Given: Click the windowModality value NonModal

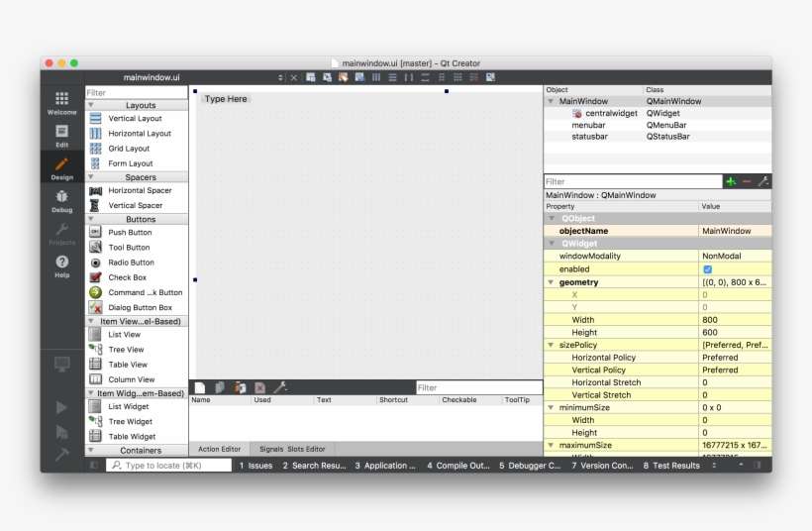Looking at the screenshot, I should [735, 256].
